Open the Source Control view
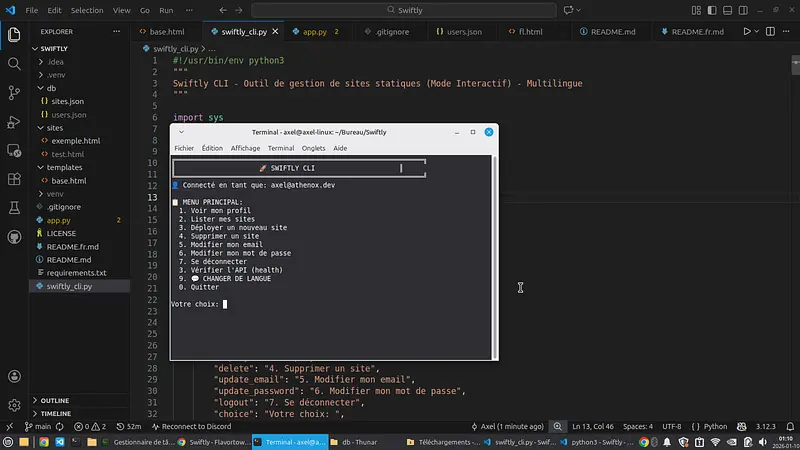 [x=14, y=92]
